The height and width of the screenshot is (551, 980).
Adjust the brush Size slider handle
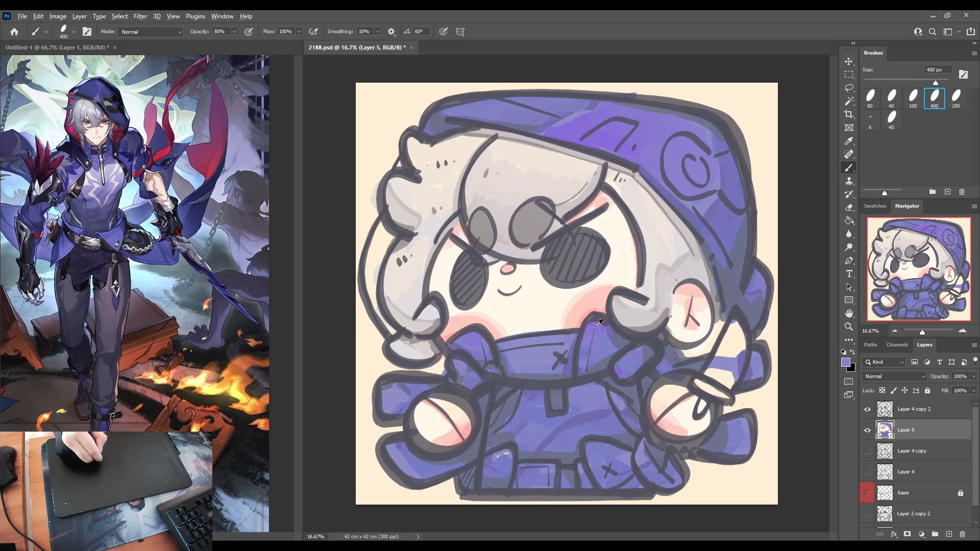coord(936,83)
